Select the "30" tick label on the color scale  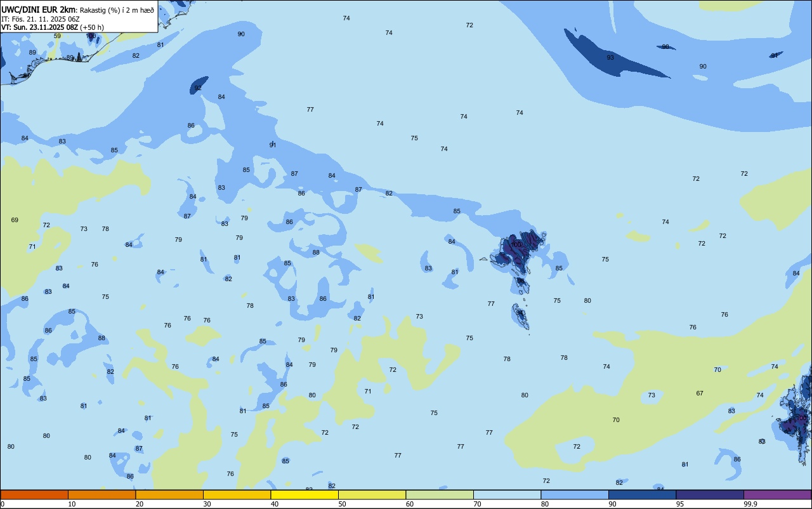[207, 504]
